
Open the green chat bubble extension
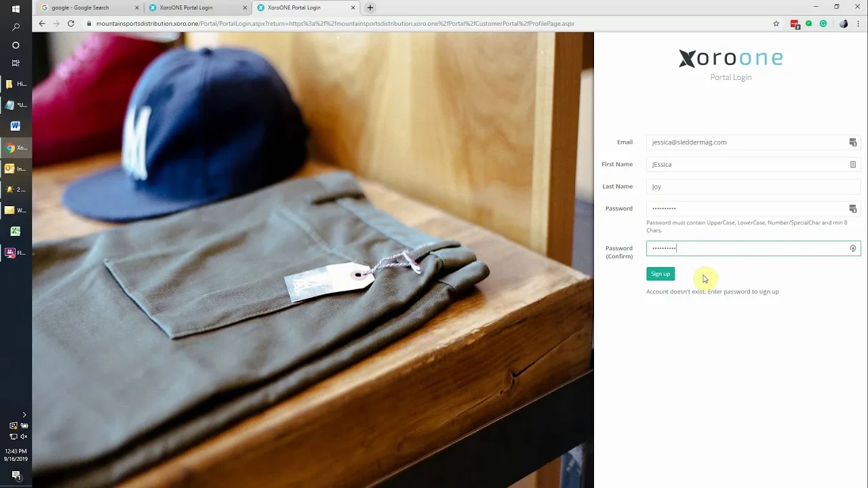pos(809,23)
